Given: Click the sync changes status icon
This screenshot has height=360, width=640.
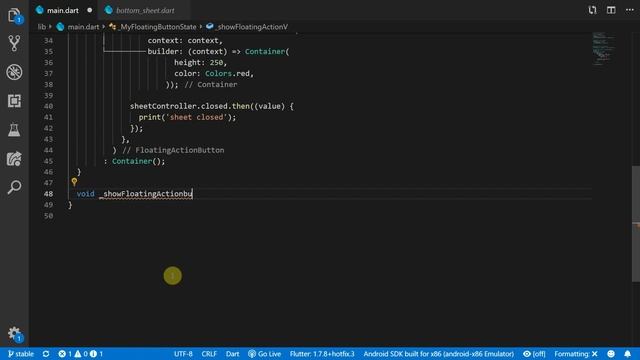Looking at the screenshot, I should pos(46,354).
